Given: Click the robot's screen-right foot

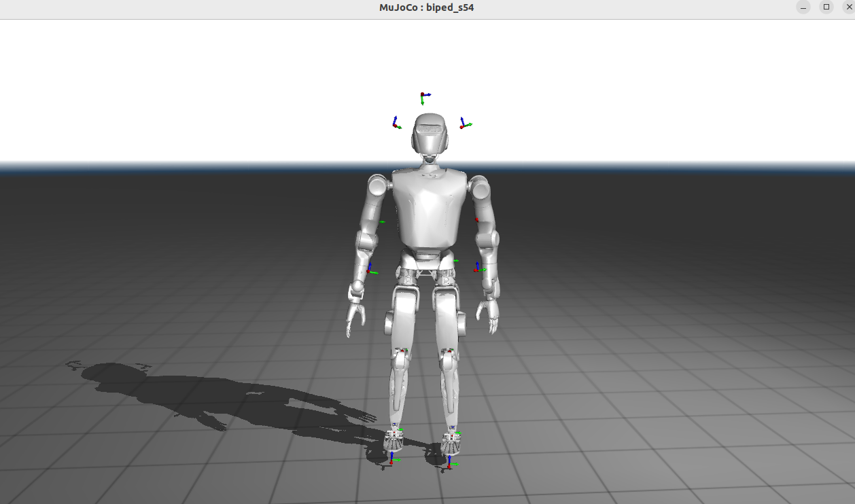Looking at the screenshot, I should pyautogui.click(x=451, y=442).
